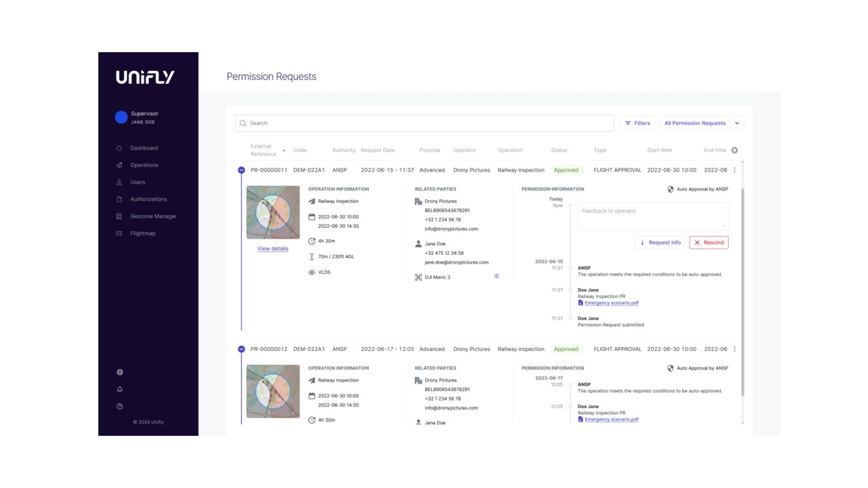The image size is (868, 488).
Task: Click the Code column header
Action: pos(300,150)
